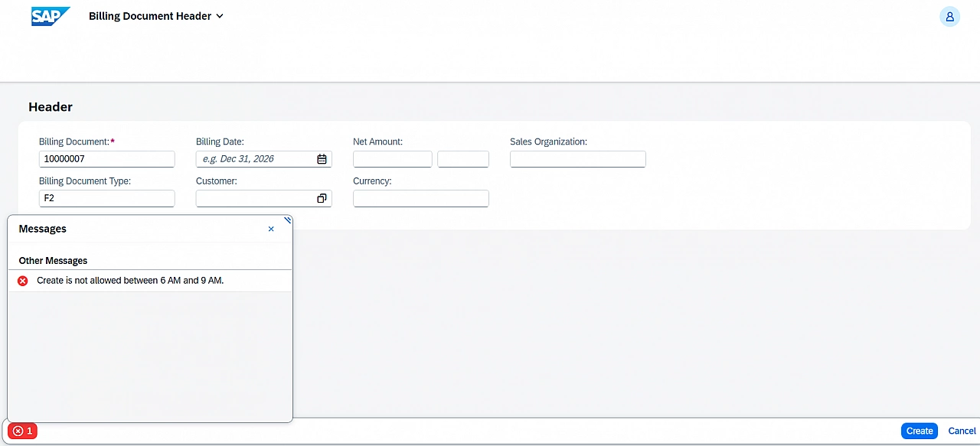Screen dimensions: 980x446
Task: Click the small currency unit field beside Net Amount
Action: (463, 158)
